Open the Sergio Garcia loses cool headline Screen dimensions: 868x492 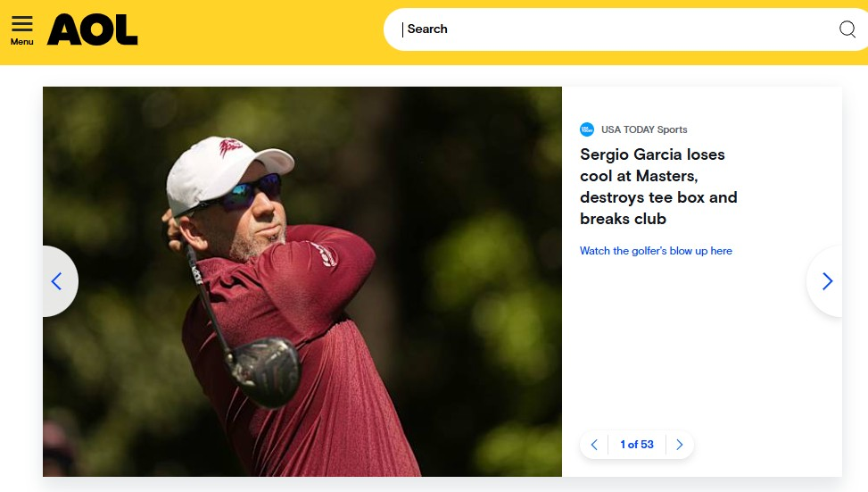tap(658, 187)
